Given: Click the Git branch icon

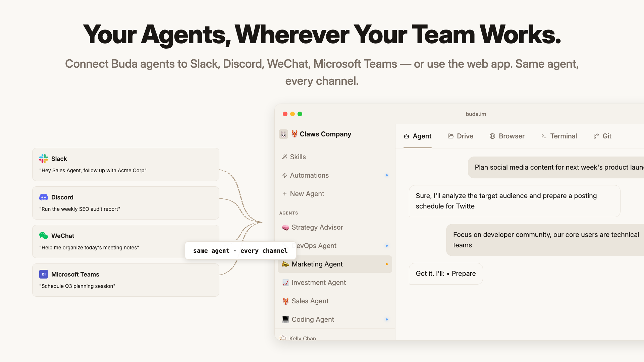Looking at the screenshot, I should tap(596, 136).
